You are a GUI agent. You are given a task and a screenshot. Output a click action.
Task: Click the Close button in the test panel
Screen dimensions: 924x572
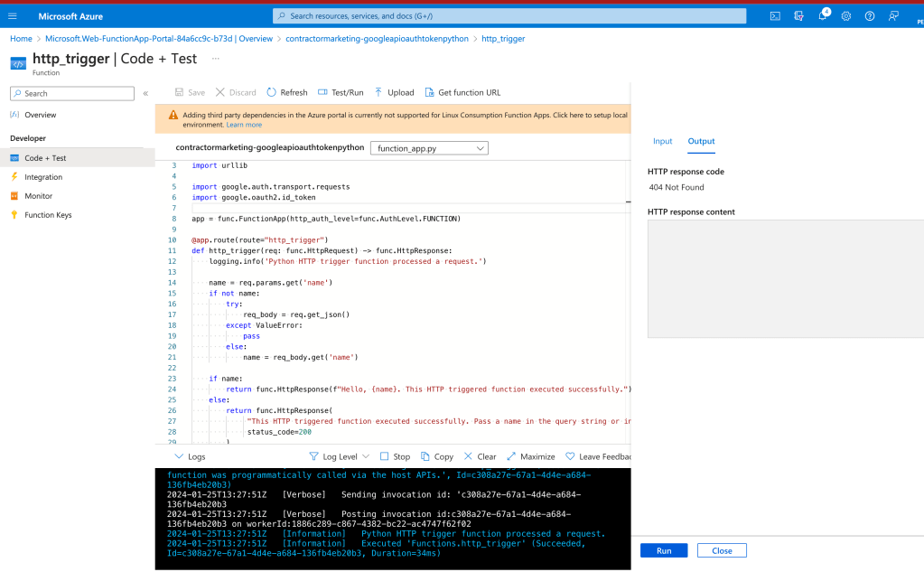pos(722,551)
